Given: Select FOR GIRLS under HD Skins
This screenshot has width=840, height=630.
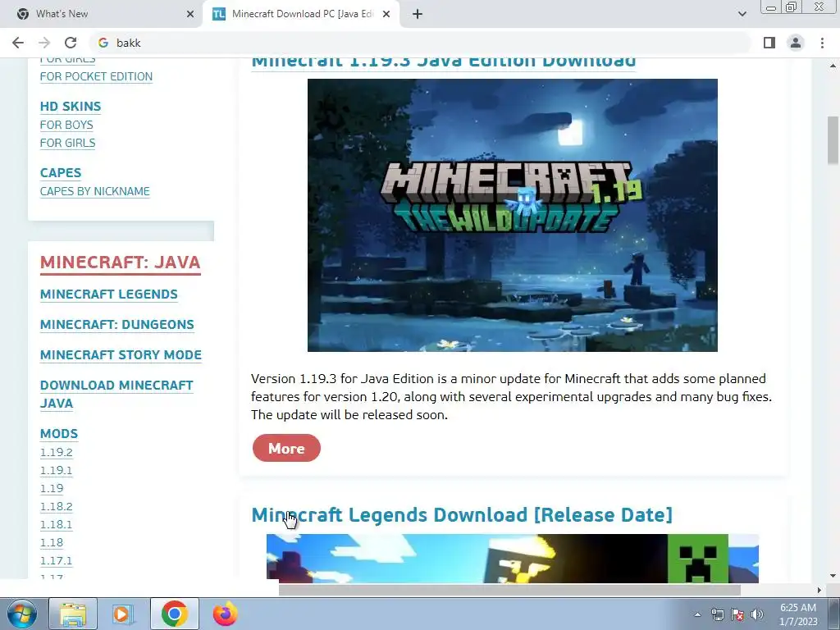Looking at the screenshot, I should tap(67, 143).
